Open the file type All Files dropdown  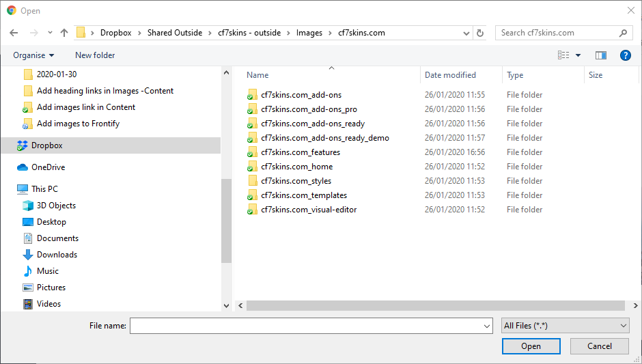565,326
